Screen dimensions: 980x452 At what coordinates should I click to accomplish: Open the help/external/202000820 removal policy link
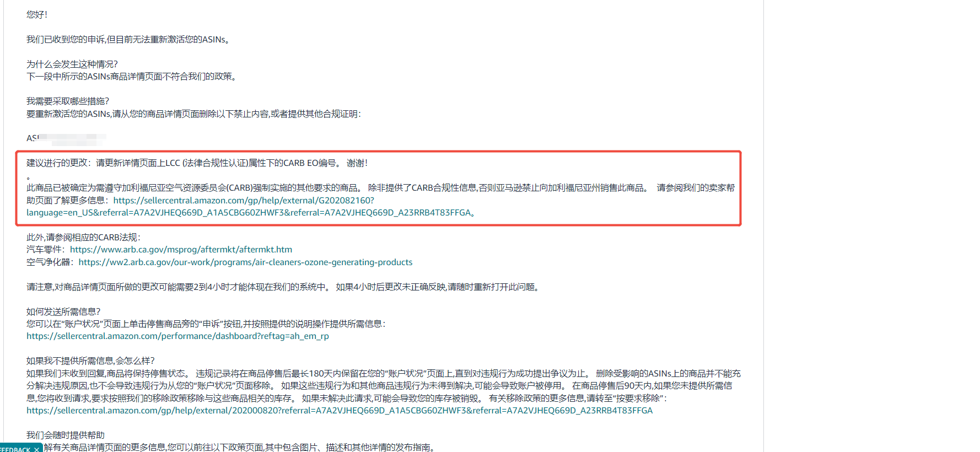coord(339,411)
